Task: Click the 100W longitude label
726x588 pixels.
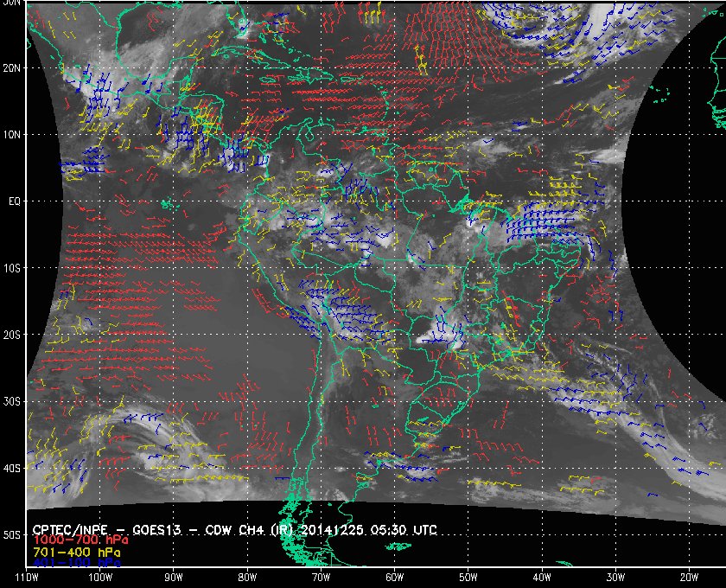Action: [99, 577]
